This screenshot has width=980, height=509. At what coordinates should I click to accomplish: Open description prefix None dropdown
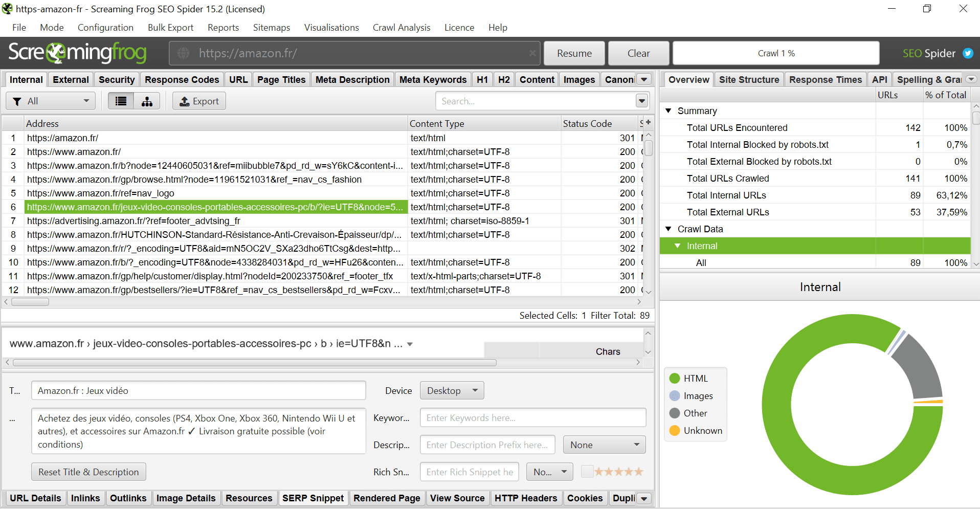604,445
